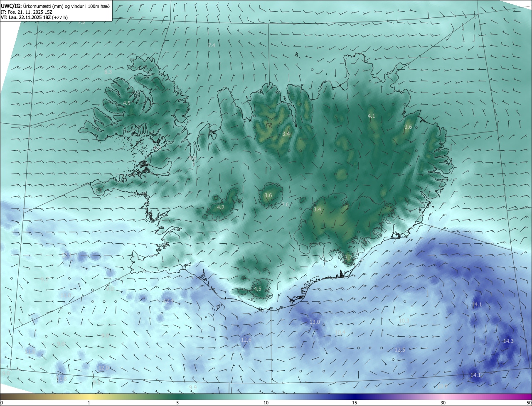Click the 10 tick on the color scale
This screenshot has height=406, width=532.
click(266, 403)
